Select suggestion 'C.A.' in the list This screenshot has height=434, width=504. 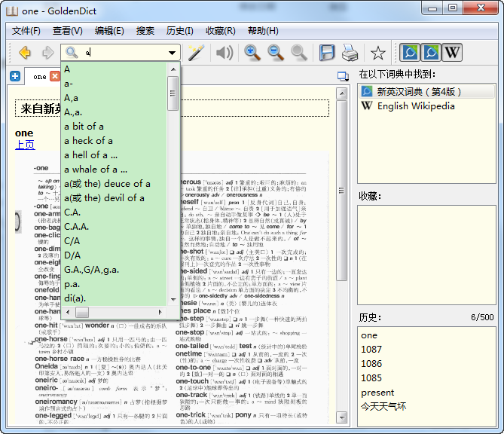(x=115, y=212)
